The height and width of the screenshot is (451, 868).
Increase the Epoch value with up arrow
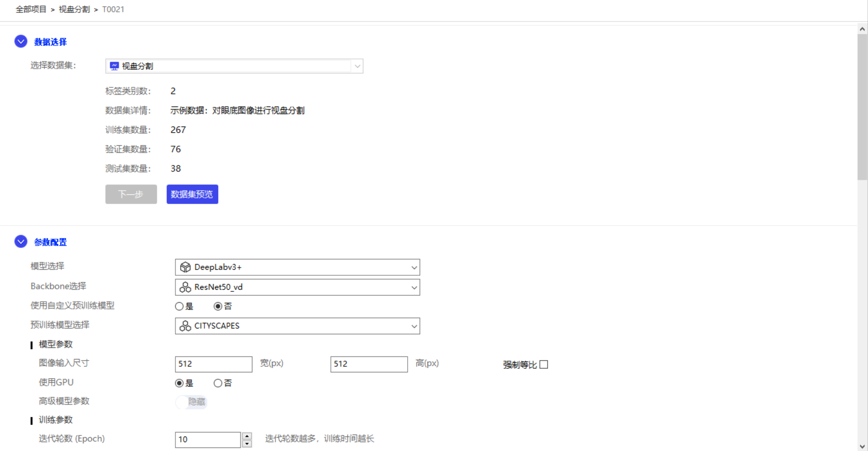247,436
